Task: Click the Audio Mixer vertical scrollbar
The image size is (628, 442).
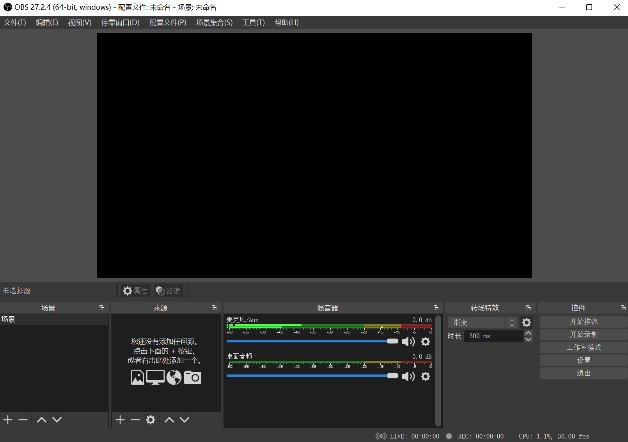Action: 438,370
